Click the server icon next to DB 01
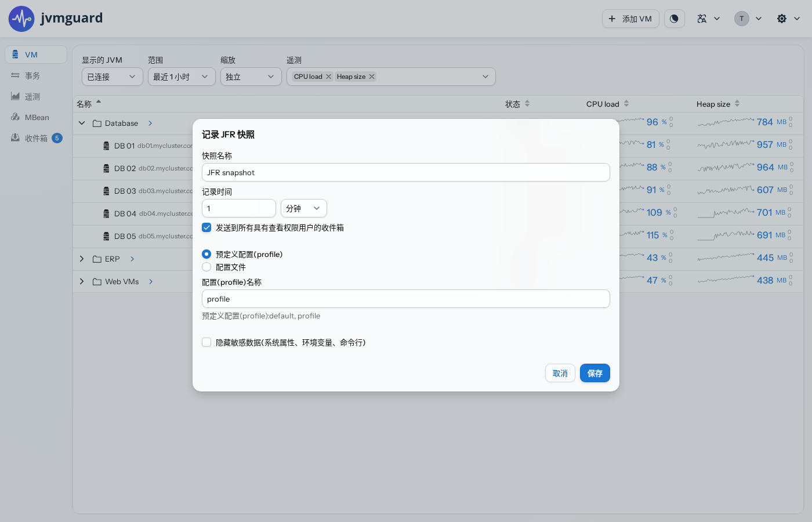812x522 pixels. pyautogui.click(x=106, y=146)
